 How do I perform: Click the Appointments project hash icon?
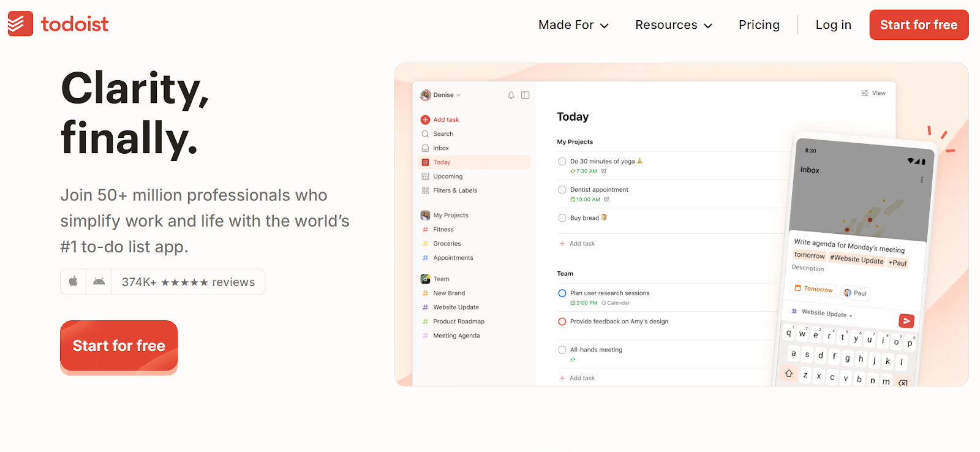[x=425, y=258]
